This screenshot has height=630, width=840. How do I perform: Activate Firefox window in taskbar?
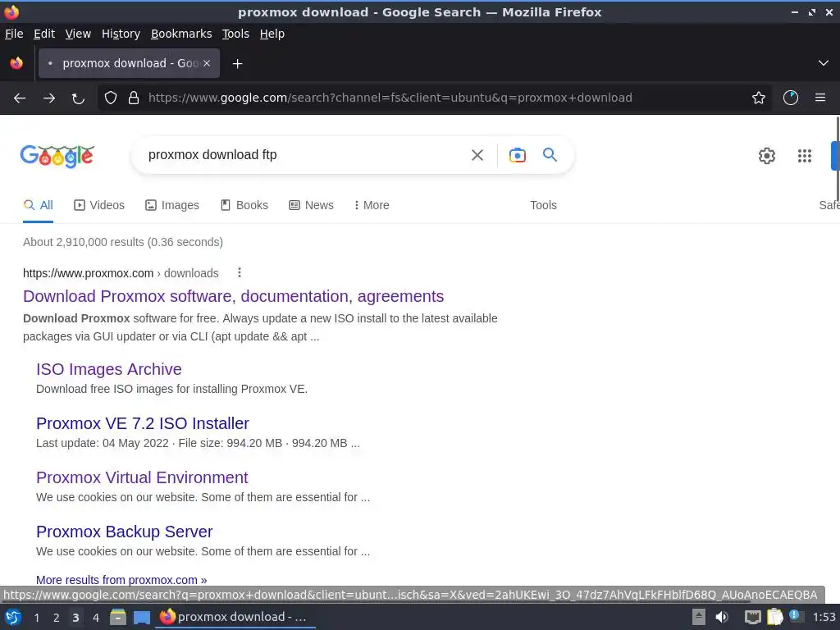click(235, 617)
